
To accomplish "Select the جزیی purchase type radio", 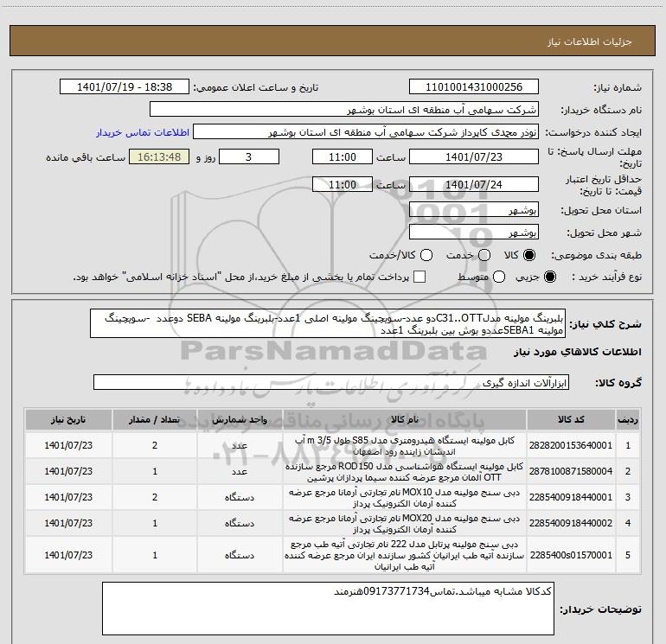I will pos(549,277).
